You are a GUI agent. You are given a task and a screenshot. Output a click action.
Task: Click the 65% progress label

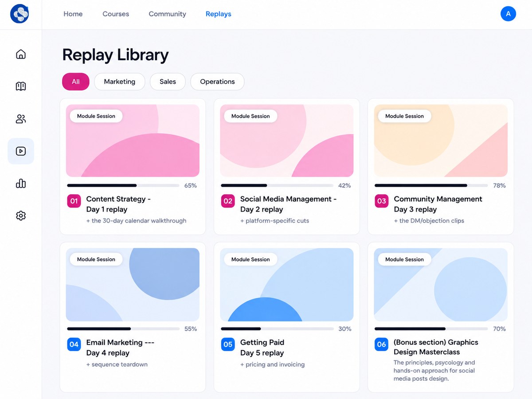[x=191, y=185]
